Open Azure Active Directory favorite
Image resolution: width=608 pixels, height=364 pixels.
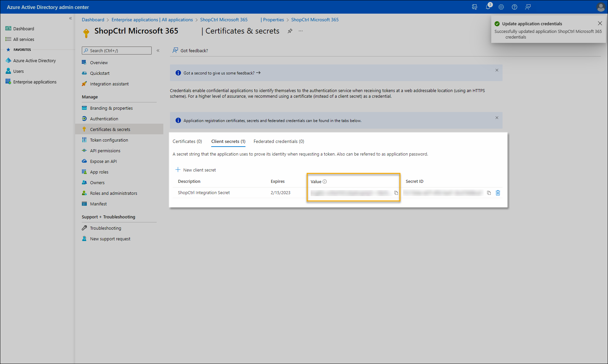tap(34, 61)
